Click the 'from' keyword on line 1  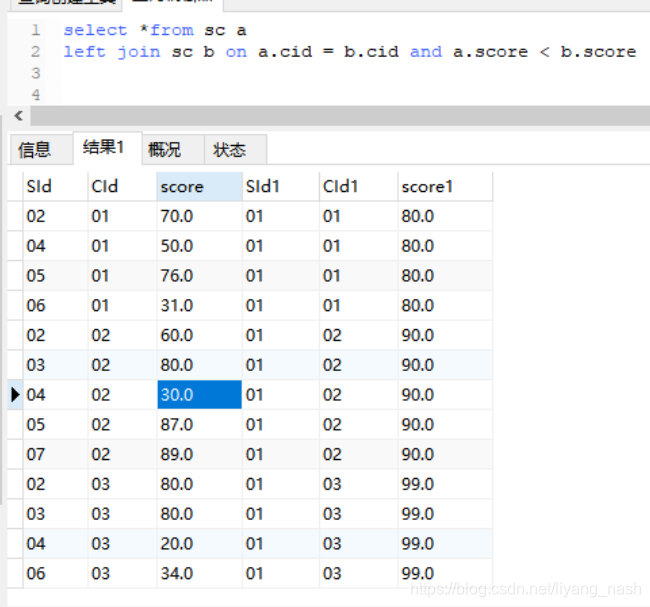tap(172, 30)
